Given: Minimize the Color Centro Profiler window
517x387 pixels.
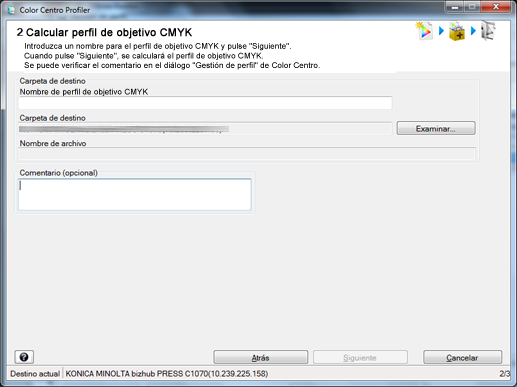Looking at the screenshot, I should tap(455, 7).
